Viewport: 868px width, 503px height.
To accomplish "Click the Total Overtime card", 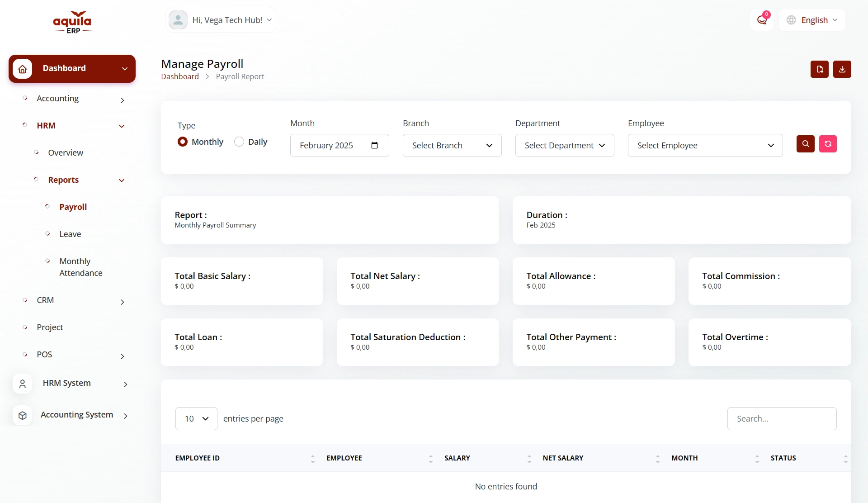I will coord(769,342).
